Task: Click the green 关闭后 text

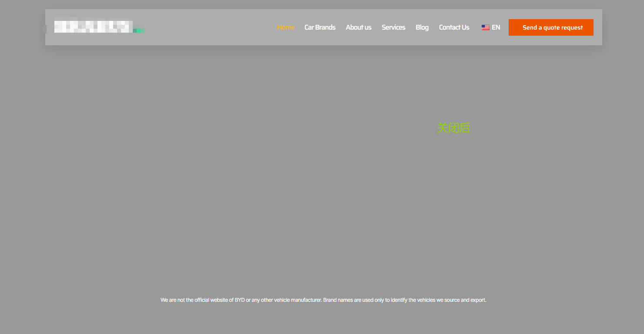Action: pyautogui.click(x=453, y=128)
